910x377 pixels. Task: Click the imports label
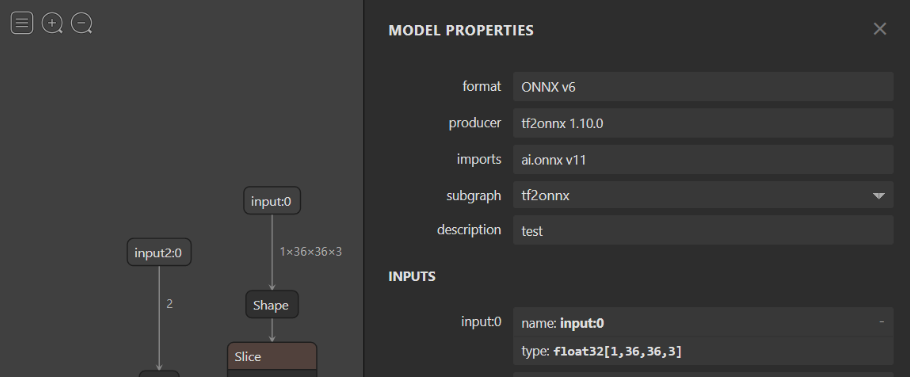479,160
